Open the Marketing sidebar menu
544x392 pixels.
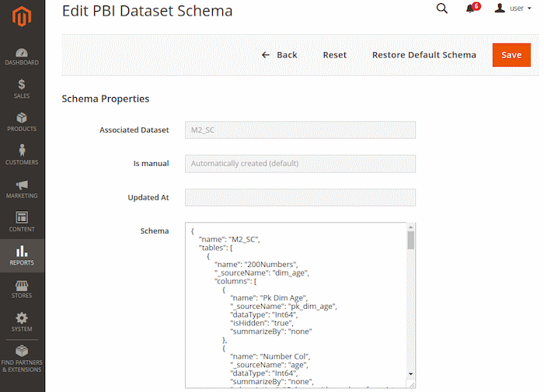coord(22,189)
